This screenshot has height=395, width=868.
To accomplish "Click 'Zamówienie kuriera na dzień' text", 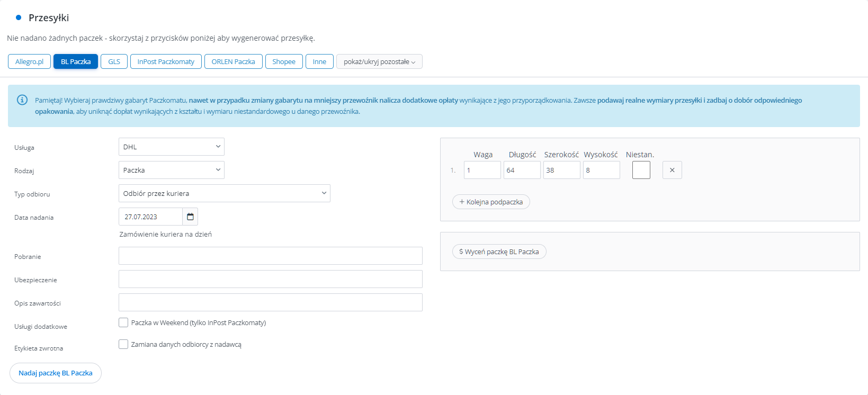I will click(x=166, y=234).
